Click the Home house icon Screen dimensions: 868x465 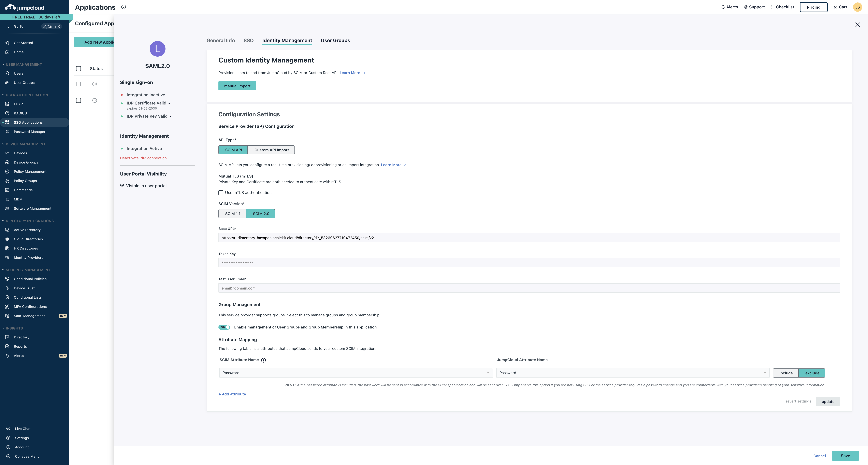click(x=7, y=52)
